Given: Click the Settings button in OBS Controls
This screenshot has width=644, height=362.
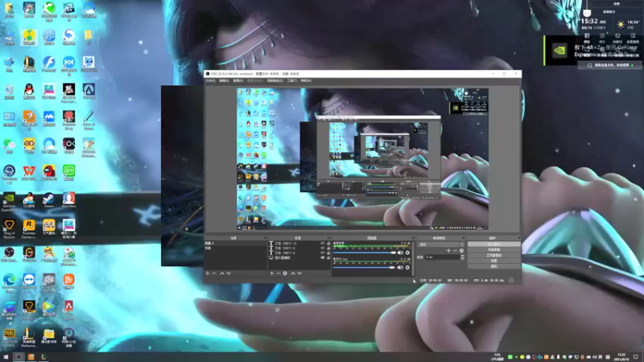Looking at the screenshot, I should 493,261.
